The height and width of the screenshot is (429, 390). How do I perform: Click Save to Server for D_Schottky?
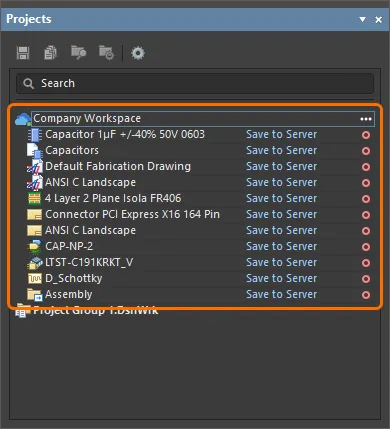tap(281, 278)
